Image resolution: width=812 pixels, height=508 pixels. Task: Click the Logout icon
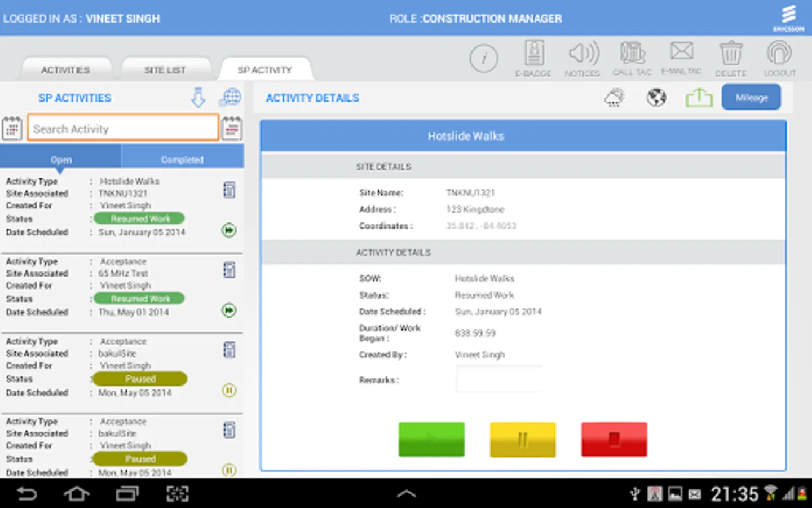(x=780, y=58)
